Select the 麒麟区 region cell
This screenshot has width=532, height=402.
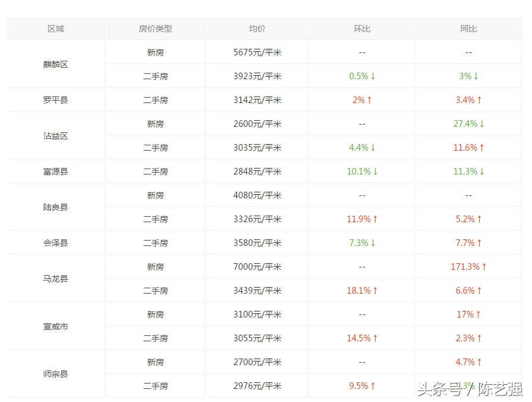[56, 64]
